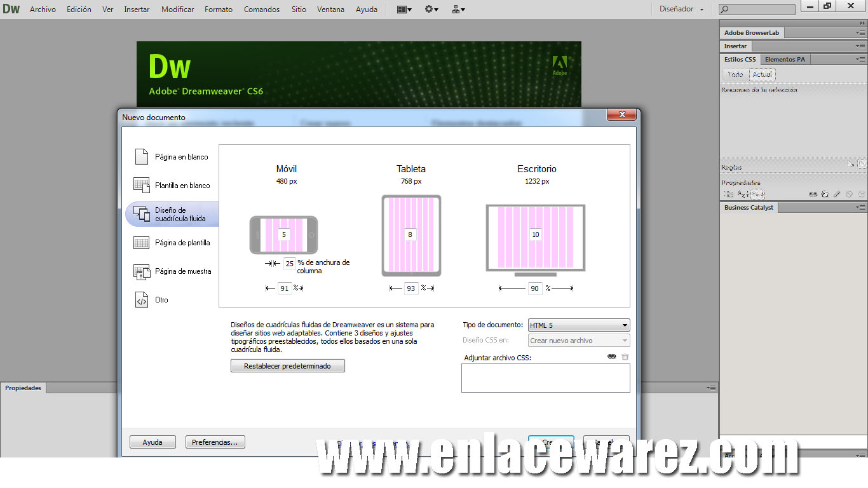Open the Formato menu
868x488 pixels.
click(x=219, y=10)
